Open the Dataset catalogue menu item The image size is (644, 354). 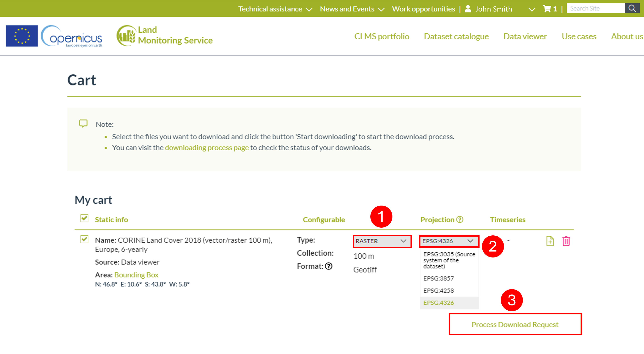pos(456,37)
